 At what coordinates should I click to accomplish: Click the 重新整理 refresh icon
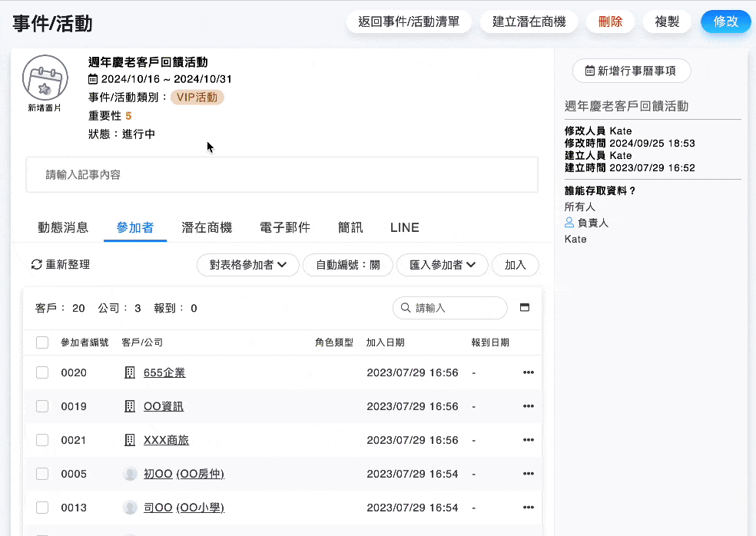37,263
